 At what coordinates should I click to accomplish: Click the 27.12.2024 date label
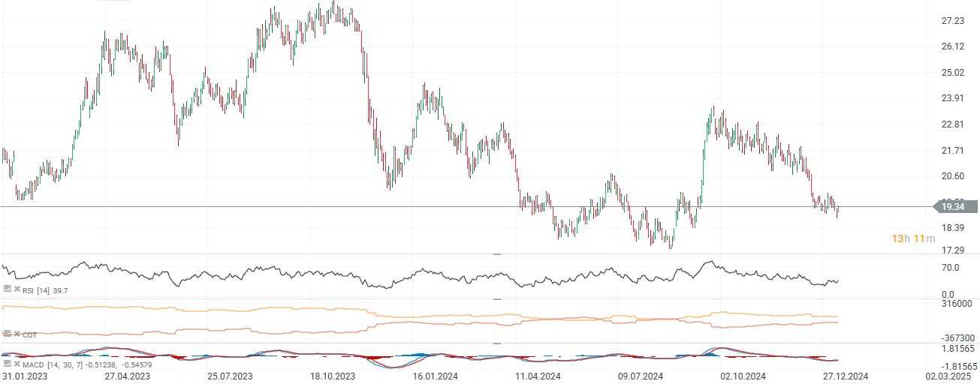(844, 376)
